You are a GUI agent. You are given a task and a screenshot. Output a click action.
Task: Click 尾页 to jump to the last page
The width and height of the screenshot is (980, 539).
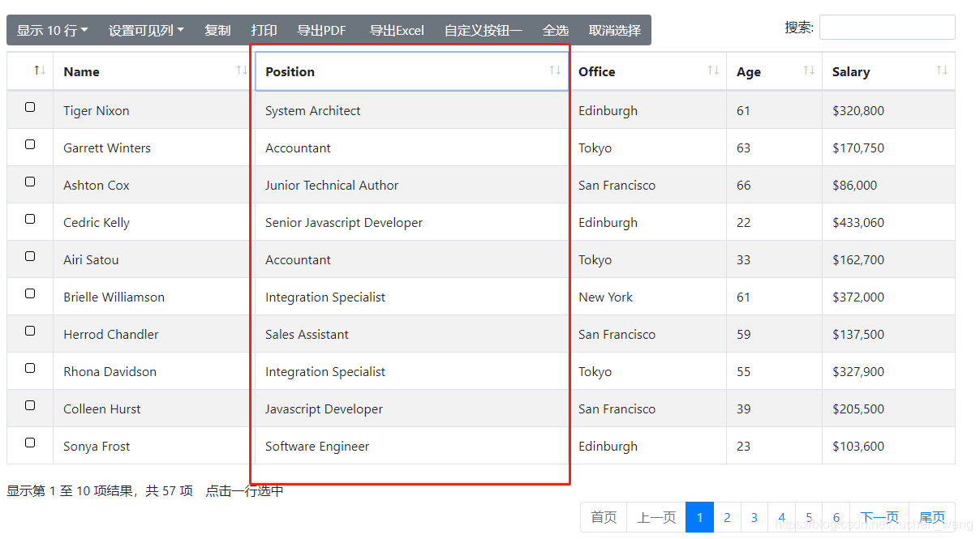(931, 517)
